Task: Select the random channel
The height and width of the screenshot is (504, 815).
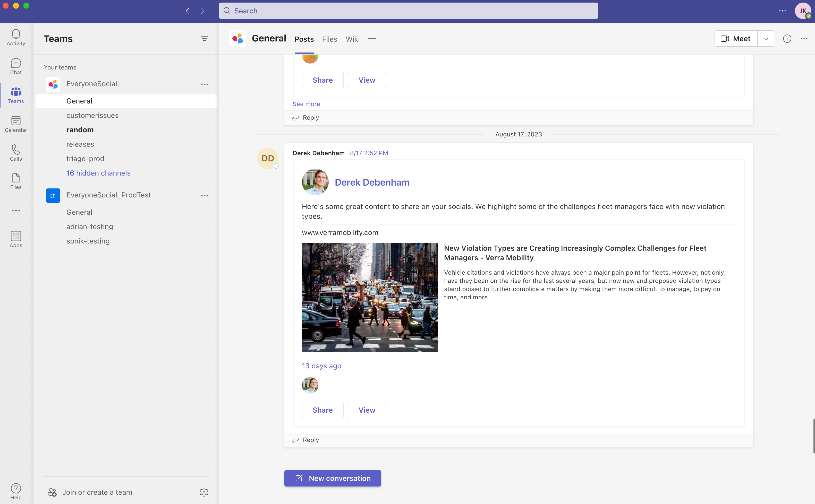Action: coord(80,130)
